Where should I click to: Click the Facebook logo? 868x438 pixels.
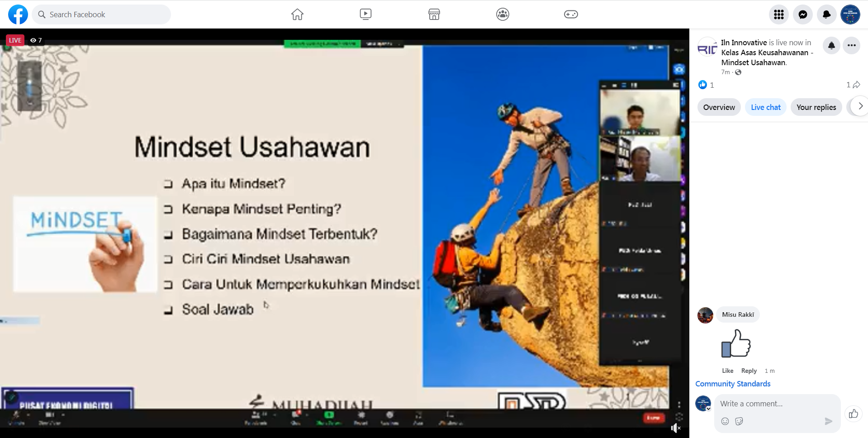point(18,14)
